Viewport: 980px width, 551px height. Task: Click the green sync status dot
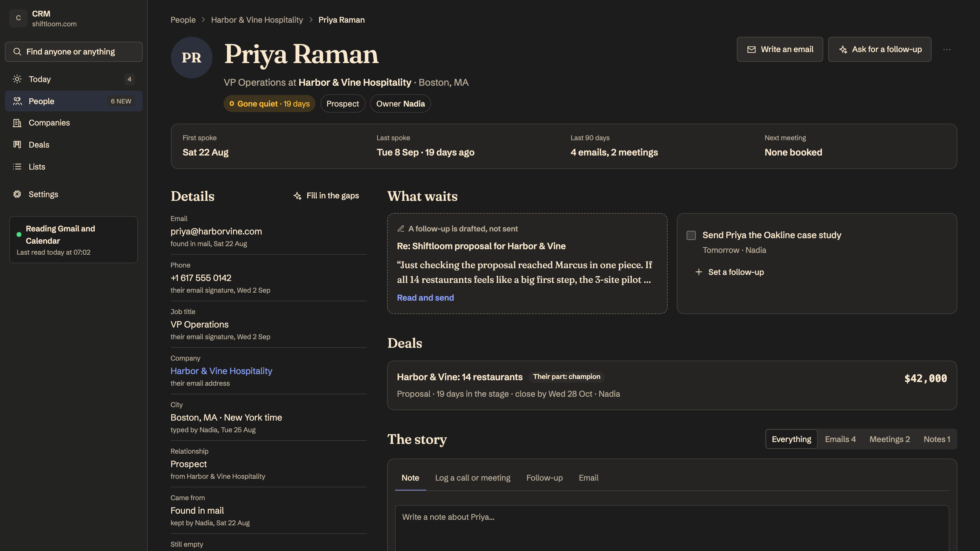19,234
